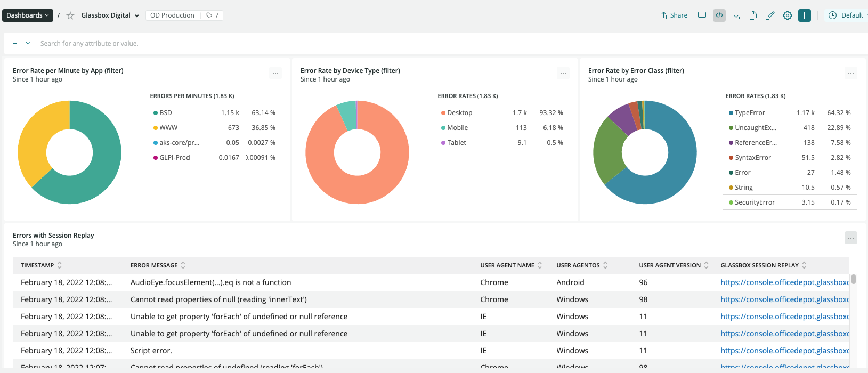Open the first Glassbox session replay link
The image size is (868, 373).
point(785,282)
